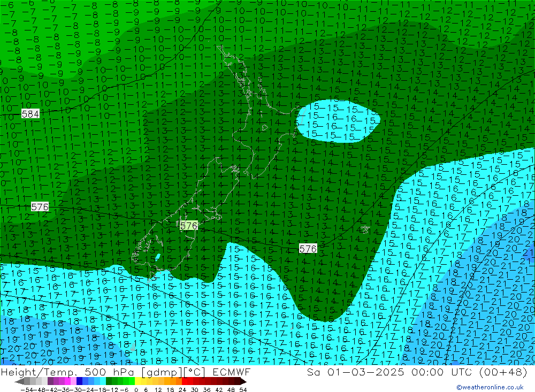Click the small cyan spot inside southern South Island
This screenshot has width=535, height=392.
tap(158, 257)
